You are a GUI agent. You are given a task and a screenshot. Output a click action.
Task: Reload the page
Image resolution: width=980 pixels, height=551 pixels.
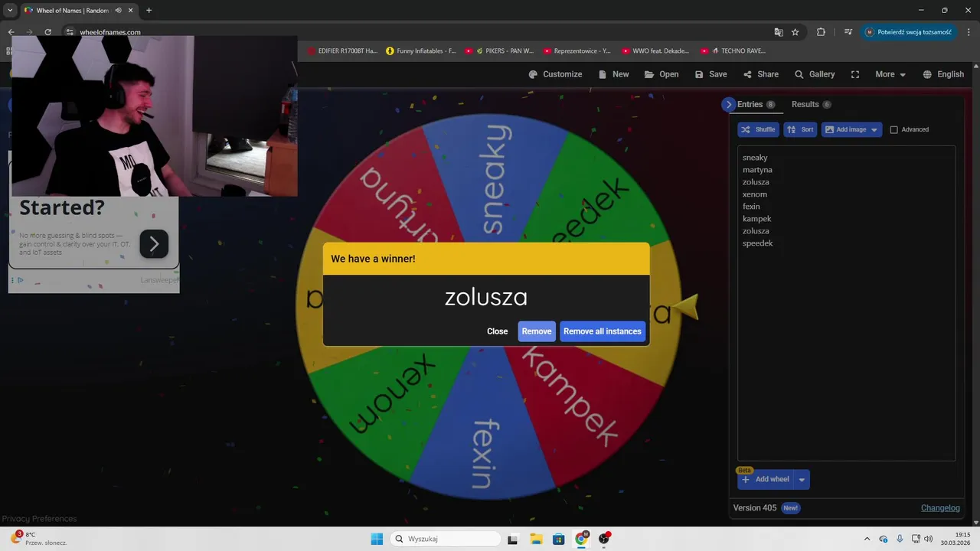coord(47,32)
